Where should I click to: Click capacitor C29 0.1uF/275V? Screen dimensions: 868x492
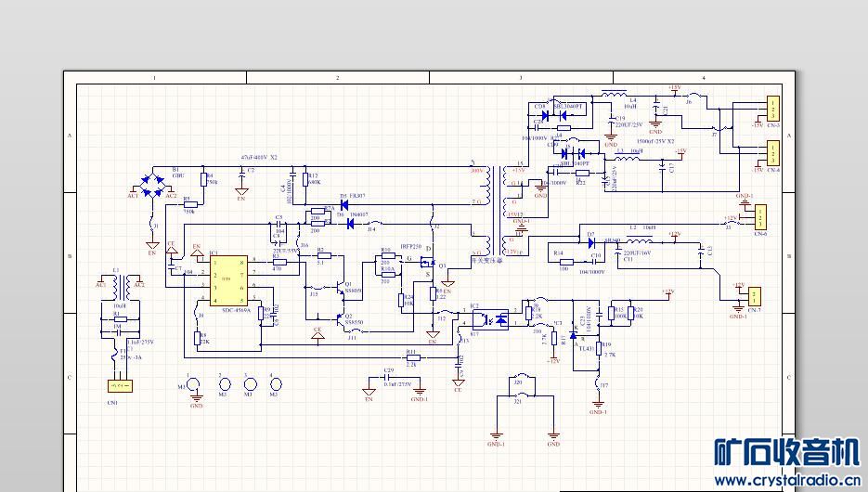387,378
